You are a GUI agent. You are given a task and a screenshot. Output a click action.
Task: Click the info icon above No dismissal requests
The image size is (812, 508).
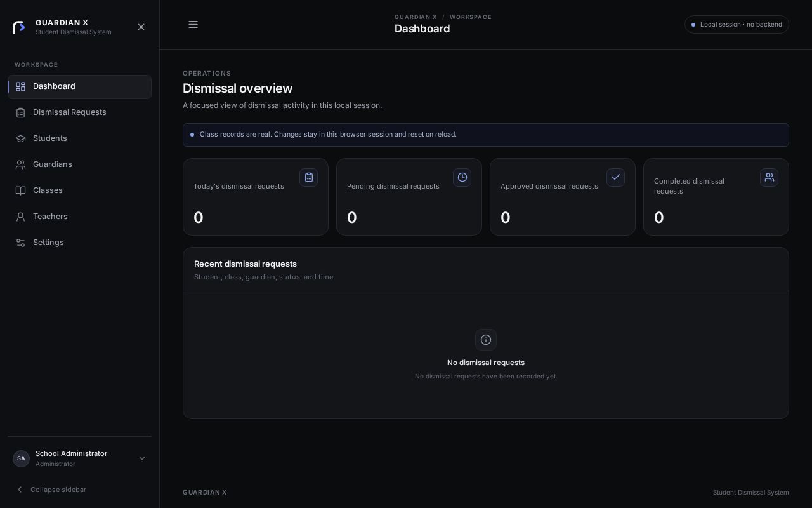tap(486, 340)
